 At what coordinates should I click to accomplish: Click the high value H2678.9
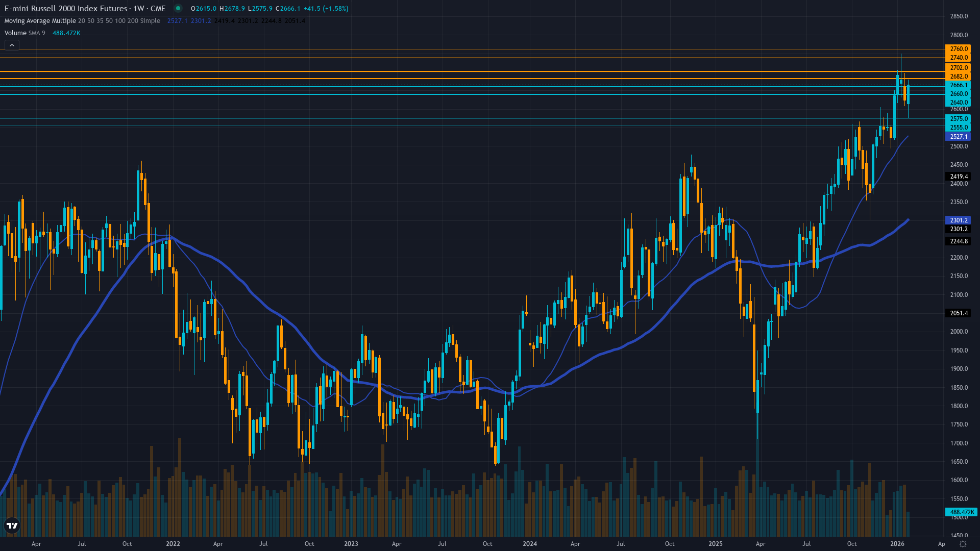(232, 9)
